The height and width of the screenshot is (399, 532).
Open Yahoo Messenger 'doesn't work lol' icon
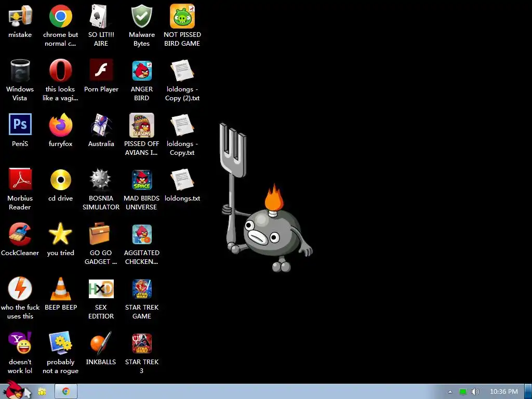[20, 343]
